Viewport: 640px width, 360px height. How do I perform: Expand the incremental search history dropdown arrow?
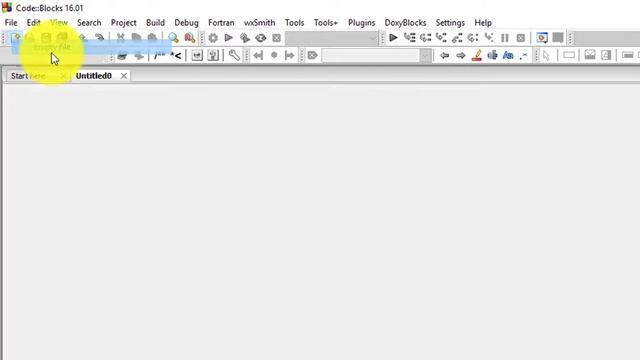tap(425, 56)
